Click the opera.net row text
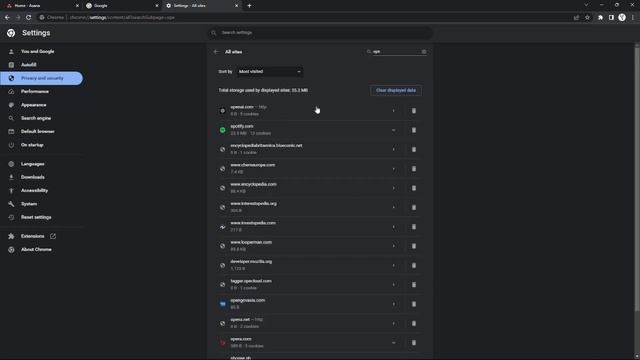This screenshot has width=640, height=360. pos(240,320)
